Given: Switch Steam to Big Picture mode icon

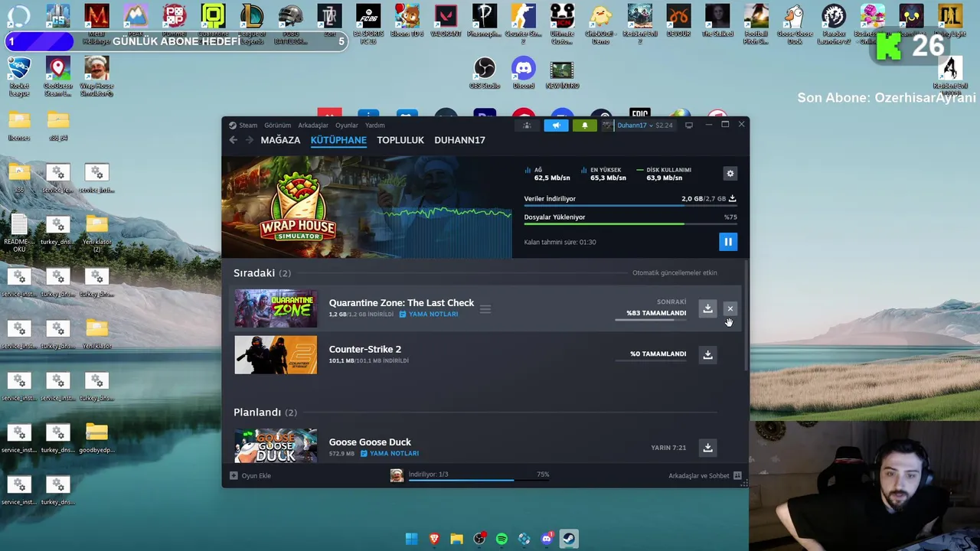Looking at the screenshot, I should 689,126.
